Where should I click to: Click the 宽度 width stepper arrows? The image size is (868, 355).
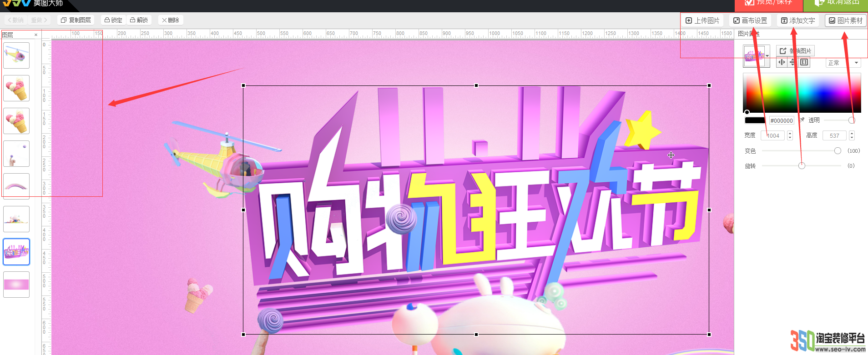tap(790, 135)
